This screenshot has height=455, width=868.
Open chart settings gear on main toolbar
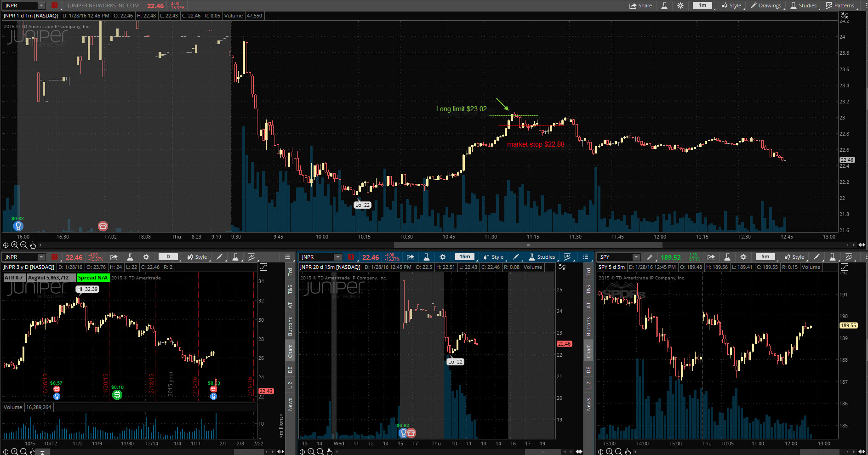point(680,6)
